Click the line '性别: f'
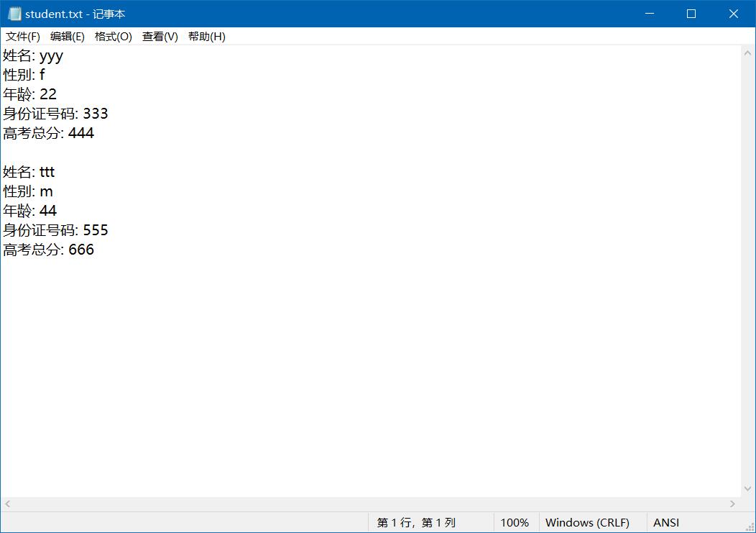 coord(24,76)
